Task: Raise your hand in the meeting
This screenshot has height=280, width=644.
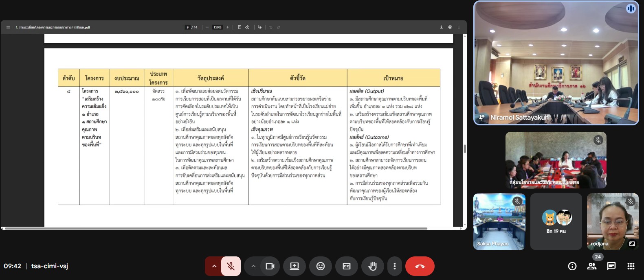Action: coord(372,266)
